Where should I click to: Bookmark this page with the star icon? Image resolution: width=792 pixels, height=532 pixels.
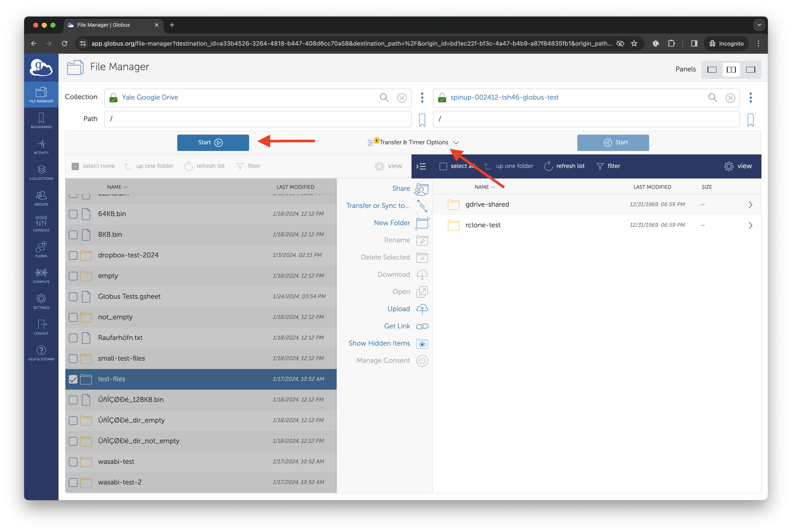pyautogui.click(x=634, y=43)
